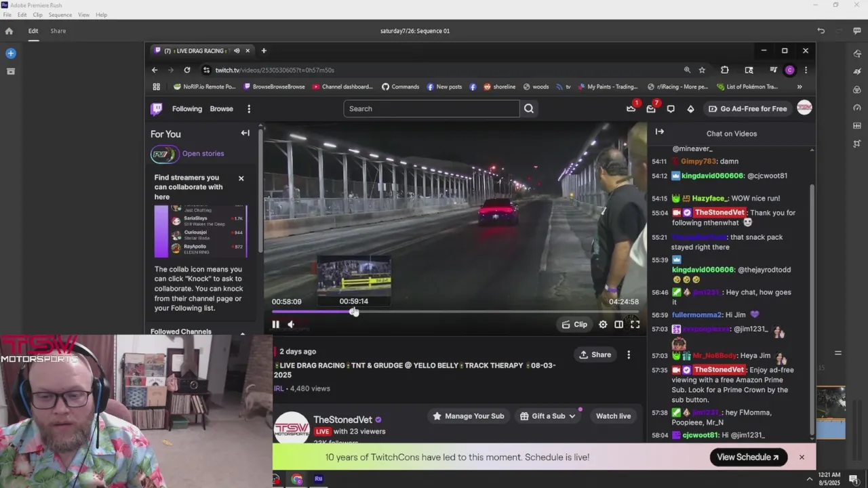This screenshot has width=868, height=488.
Task: Bookmark page with Chrome star icon
Action: point(702,70)
